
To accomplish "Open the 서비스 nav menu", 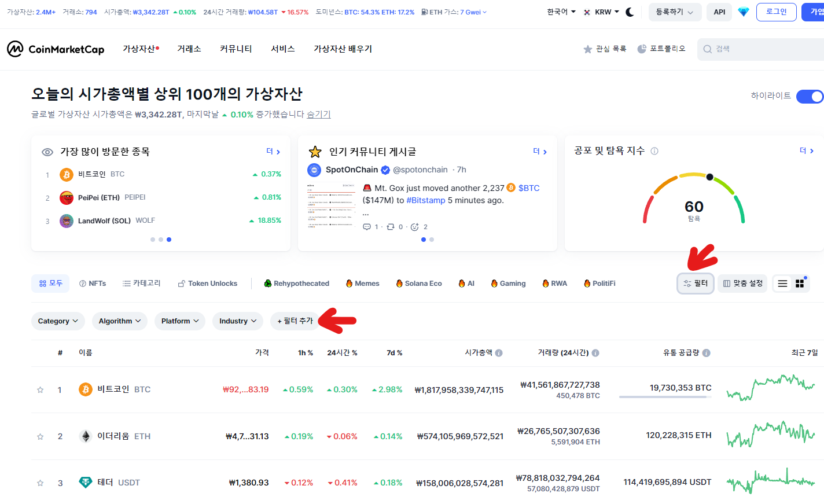I will [x=283, y=49].
